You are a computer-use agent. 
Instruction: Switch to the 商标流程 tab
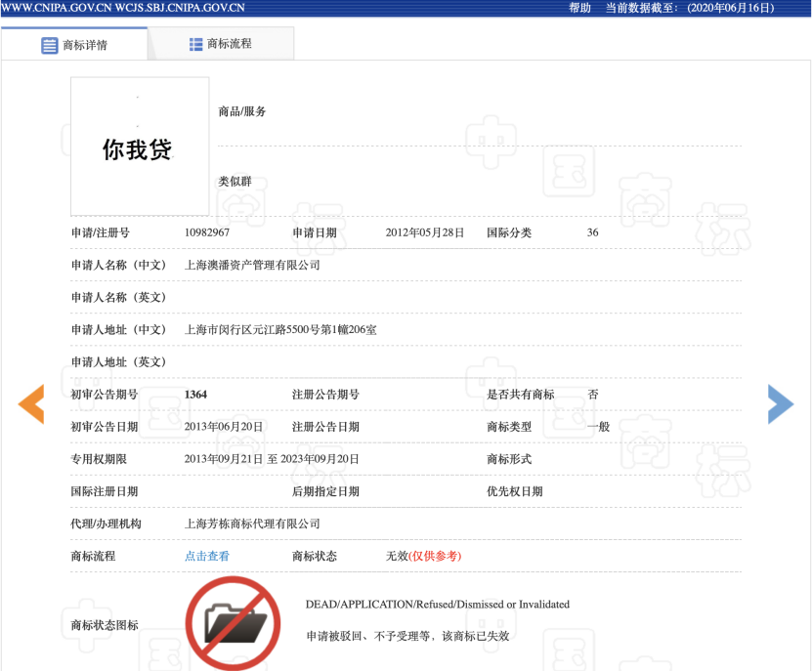pos(221,44)
